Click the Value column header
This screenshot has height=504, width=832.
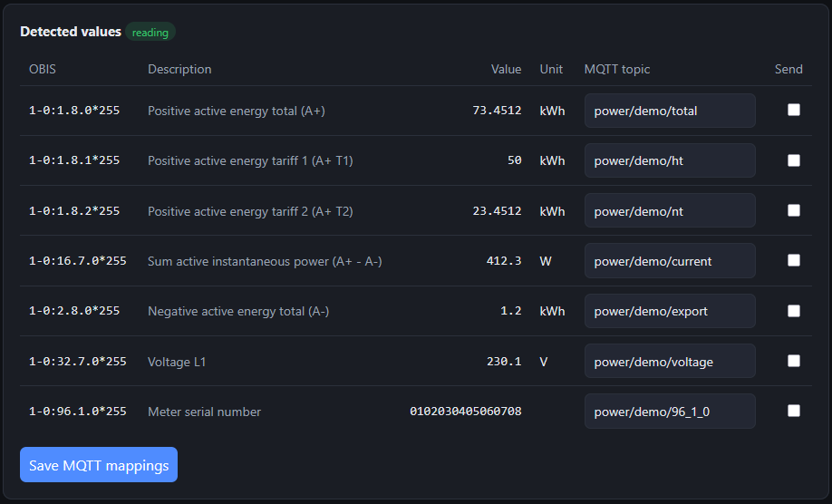(506, 69)
